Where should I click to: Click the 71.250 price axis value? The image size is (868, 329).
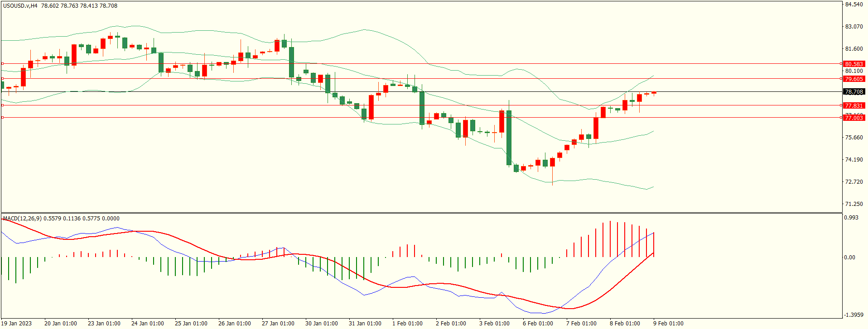[854, 204]
